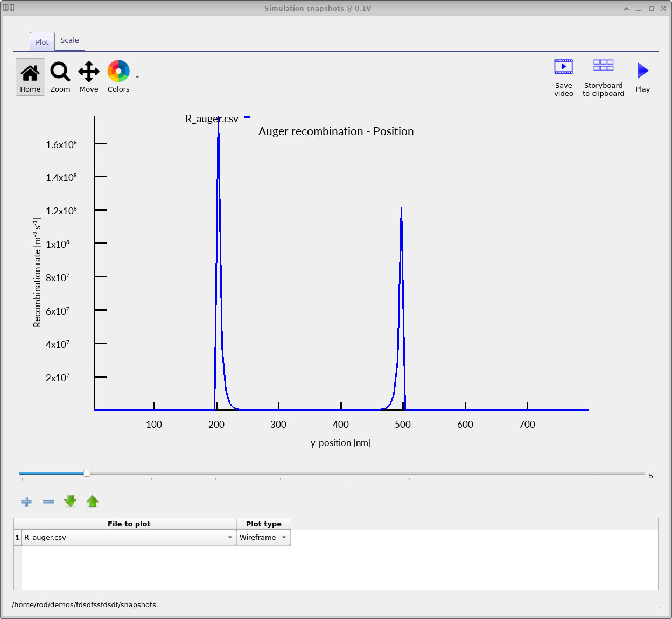Screen dimensions: 672x619
Task: Switch to the Scale tab
Action: pos(69,40)
